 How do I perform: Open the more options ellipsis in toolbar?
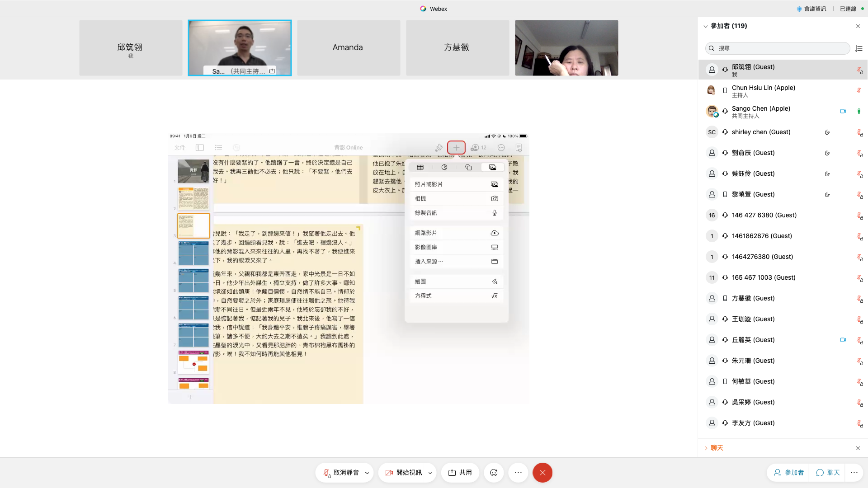[x=518, y=473]
